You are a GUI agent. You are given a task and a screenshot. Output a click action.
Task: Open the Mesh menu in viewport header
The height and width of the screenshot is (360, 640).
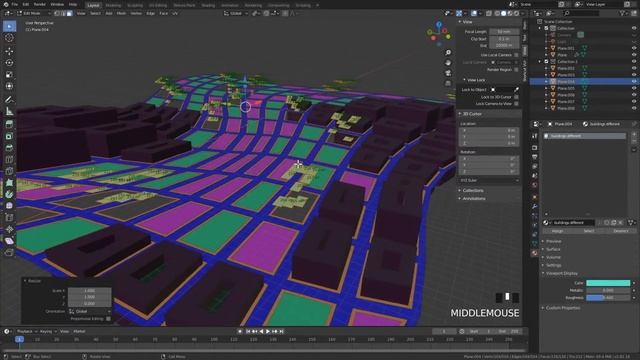(122, 13)
